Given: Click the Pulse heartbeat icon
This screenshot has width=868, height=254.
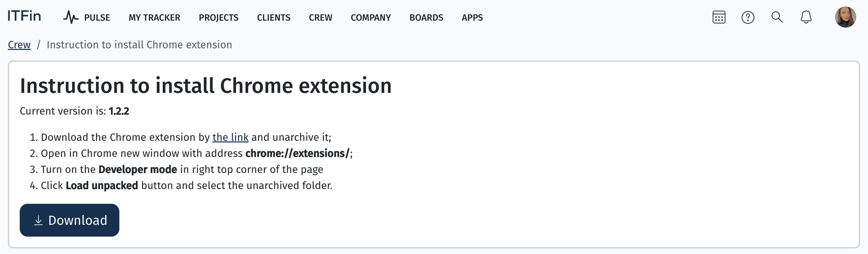Looking at the screenshot, I should pyautogui.click(x=71, y=17).
